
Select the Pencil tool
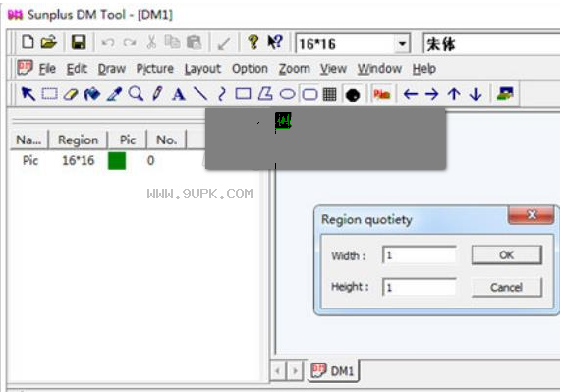(157, 94)
